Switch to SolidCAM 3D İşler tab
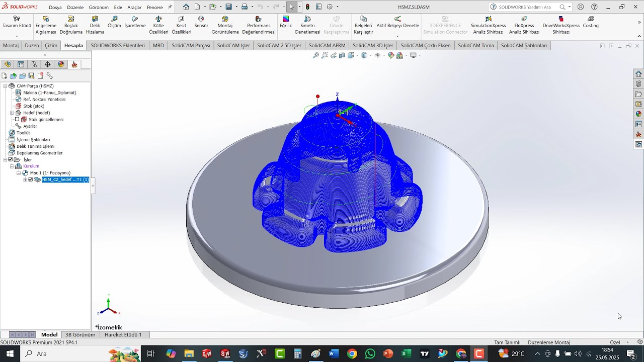644x362 pixels. (x=373, y=45)
